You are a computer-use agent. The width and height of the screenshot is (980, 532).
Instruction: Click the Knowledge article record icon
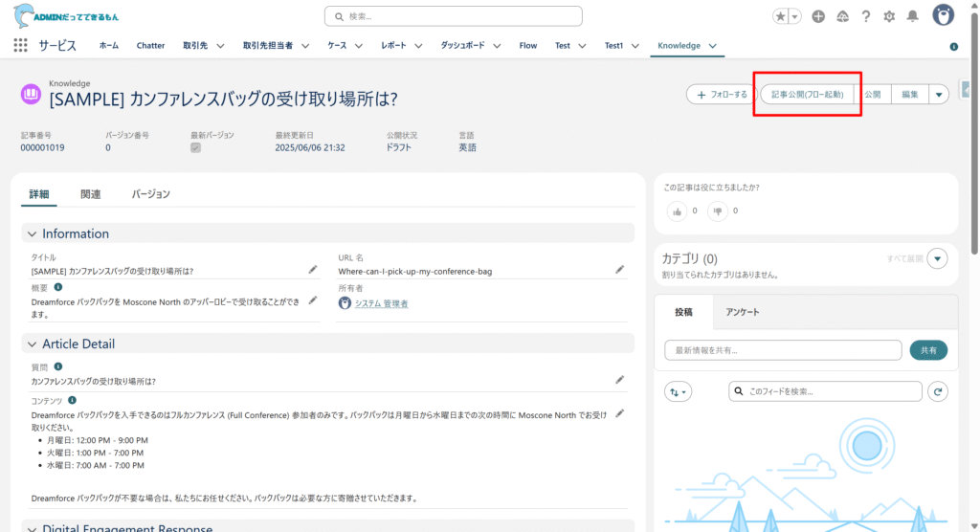pyautogui.click(x=31, y=95)
